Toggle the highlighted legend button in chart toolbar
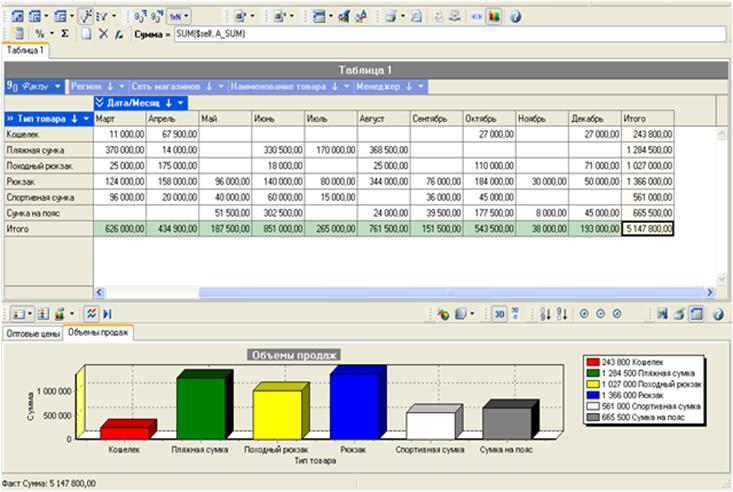This screenshot has width=733, height=492. (x=697, y=313)
